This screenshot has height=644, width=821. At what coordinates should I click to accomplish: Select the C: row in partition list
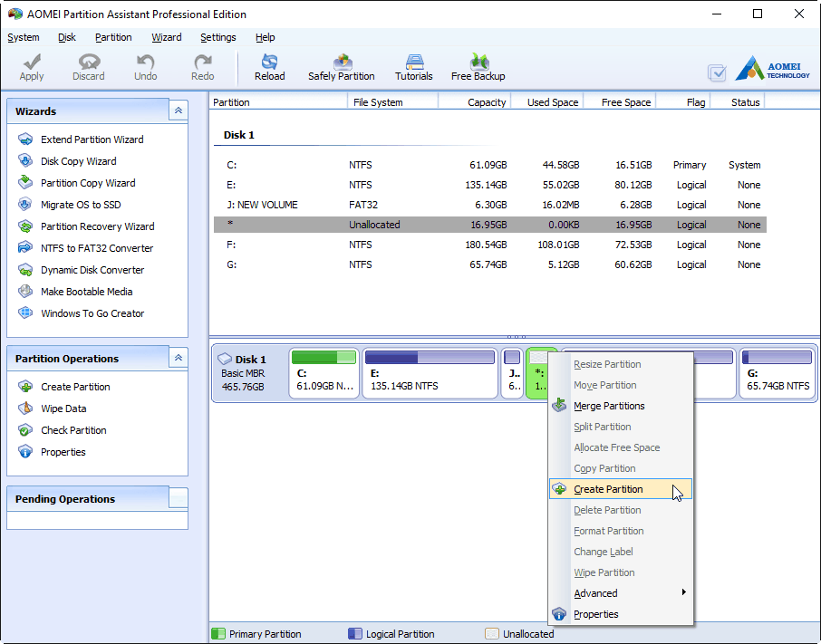pos(490,165)
